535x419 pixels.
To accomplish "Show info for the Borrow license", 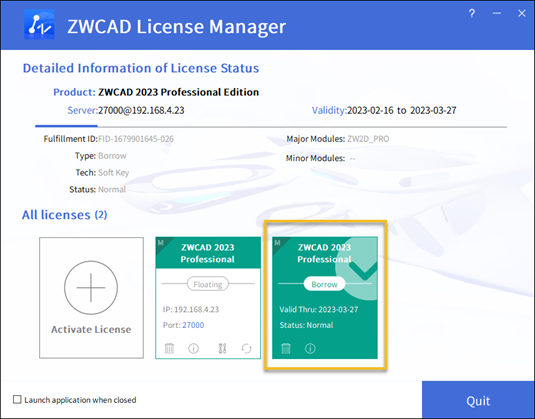I will (x=310, y=348).
